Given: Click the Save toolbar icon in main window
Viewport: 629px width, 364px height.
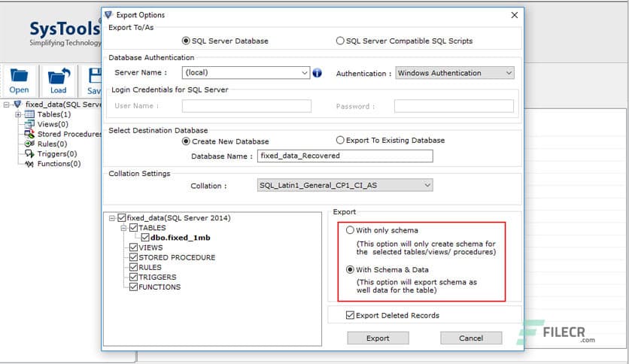Looking at the screenshot, I should 95,80.
